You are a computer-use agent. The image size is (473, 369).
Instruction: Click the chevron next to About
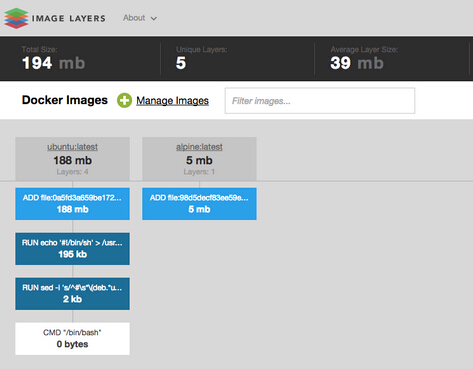click(153, 19)
